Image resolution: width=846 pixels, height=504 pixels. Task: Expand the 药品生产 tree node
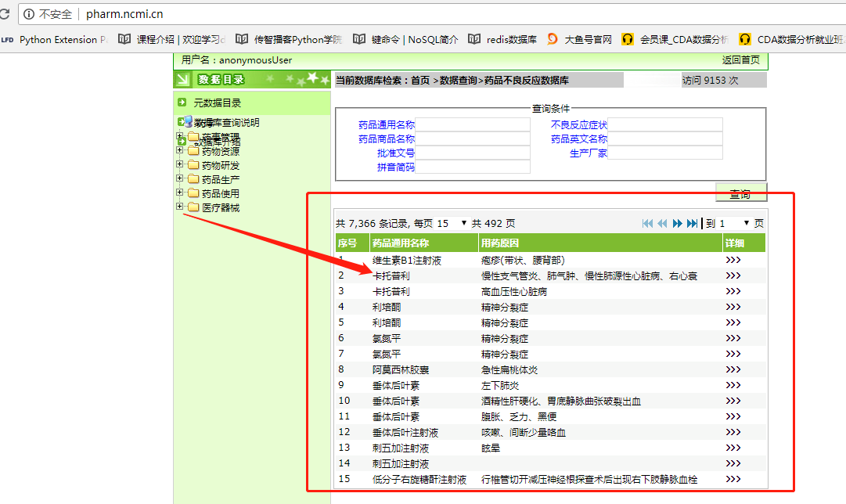(180, 178)
